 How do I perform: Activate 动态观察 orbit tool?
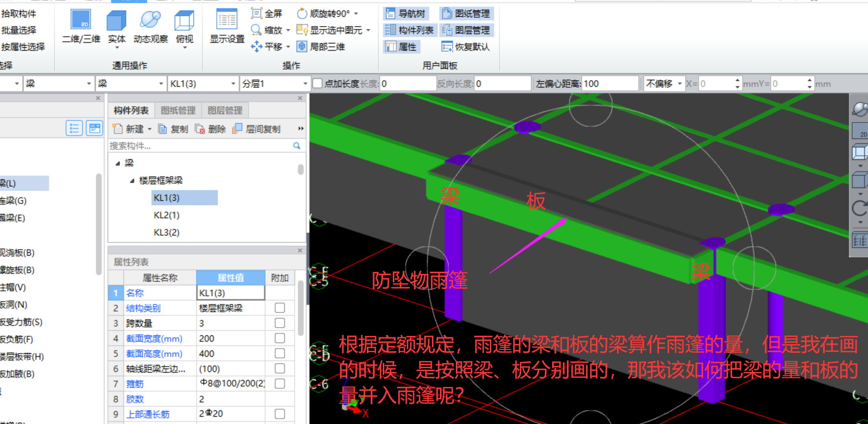pos(151,20)
